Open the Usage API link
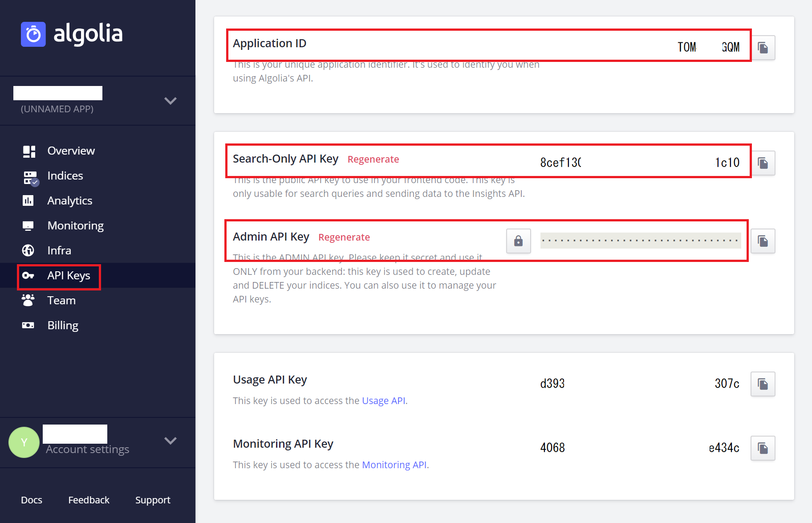812x523 pixels. [383, 400]
